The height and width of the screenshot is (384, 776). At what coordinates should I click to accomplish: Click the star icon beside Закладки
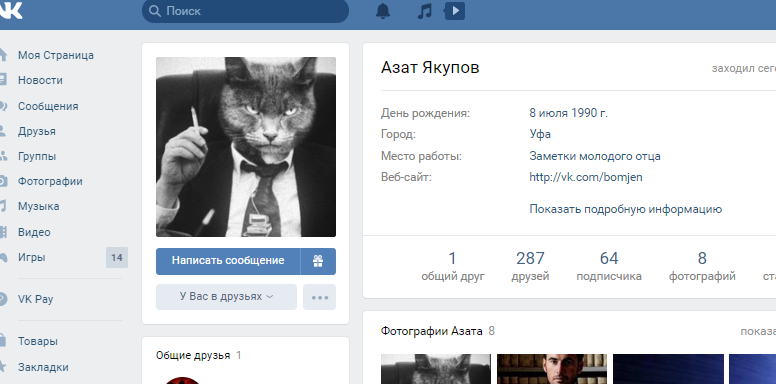click(x=2, y=367)
